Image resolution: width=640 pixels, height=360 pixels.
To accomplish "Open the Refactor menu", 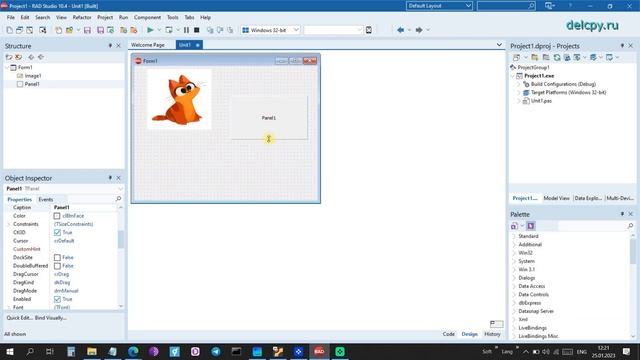I will [82, 18].
